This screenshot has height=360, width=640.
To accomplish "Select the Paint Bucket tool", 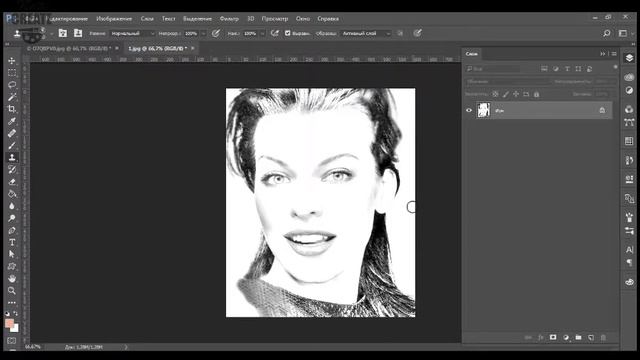I will tap(12, 194).
